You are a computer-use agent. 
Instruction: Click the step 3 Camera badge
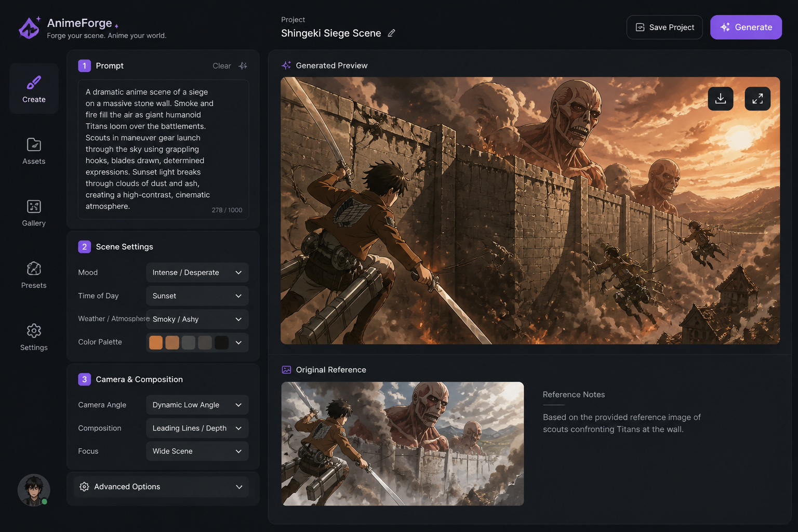85,379
